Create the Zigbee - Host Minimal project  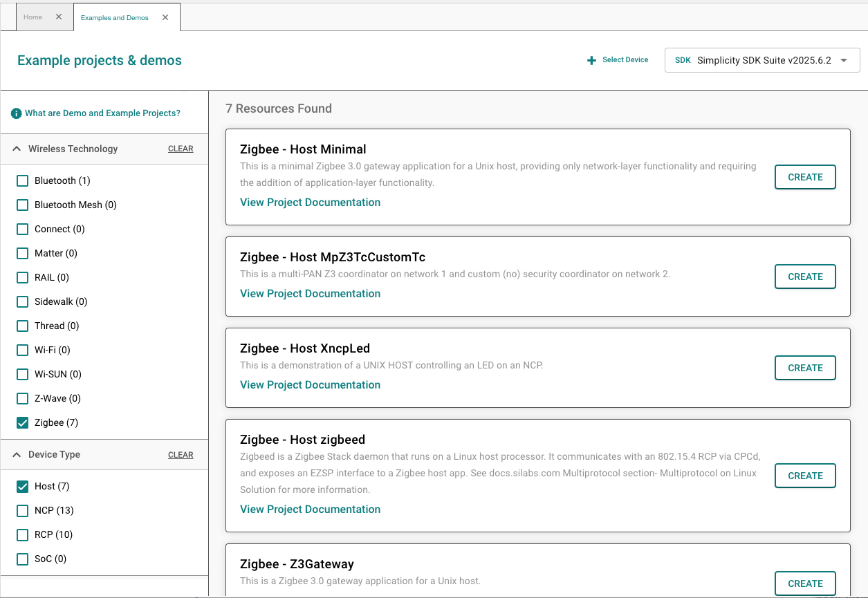[805, 177]
